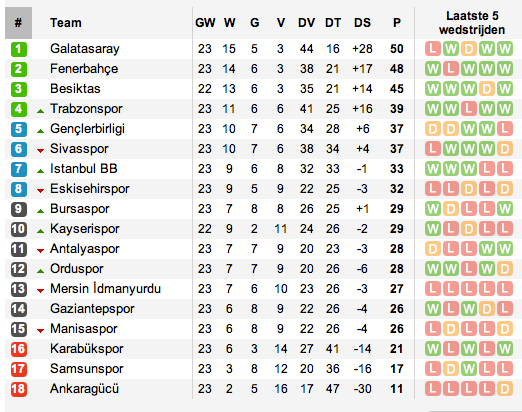Click the Laatste 5 wedstrijden header

(x=472, y=23)
